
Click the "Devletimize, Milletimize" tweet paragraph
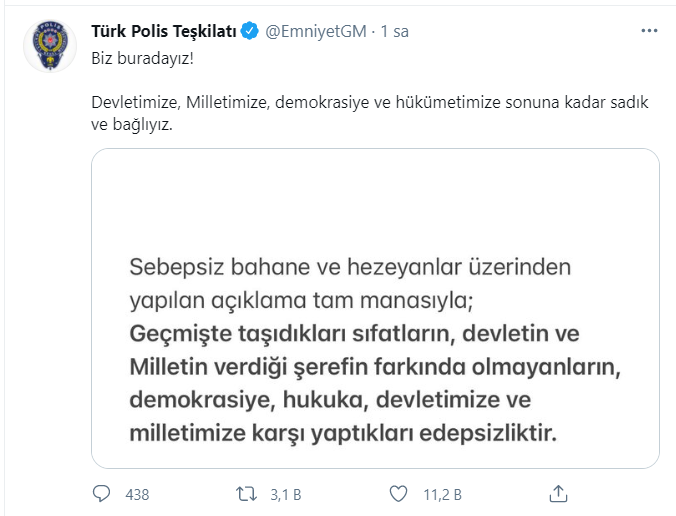(370, 113)
